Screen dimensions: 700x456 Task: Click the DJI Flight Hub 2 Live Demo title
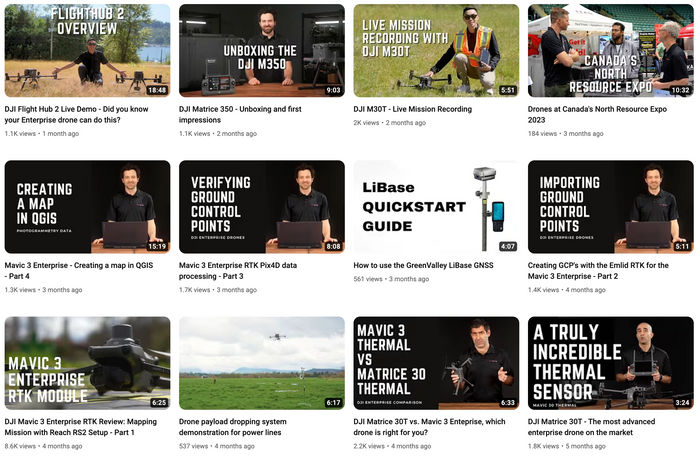point(76,114)
